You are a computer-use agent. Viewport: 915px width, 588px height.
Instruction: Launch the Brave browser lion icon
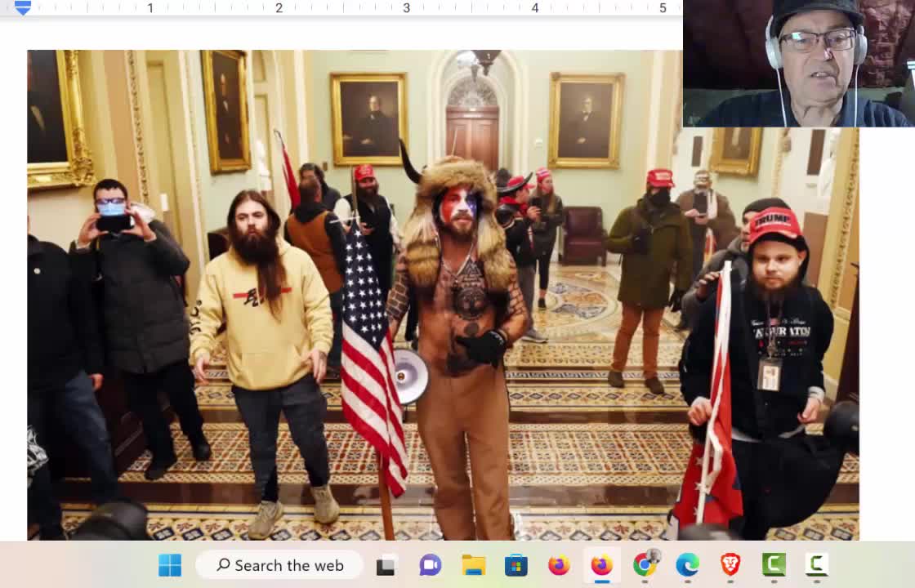click(x=730, y=565)
